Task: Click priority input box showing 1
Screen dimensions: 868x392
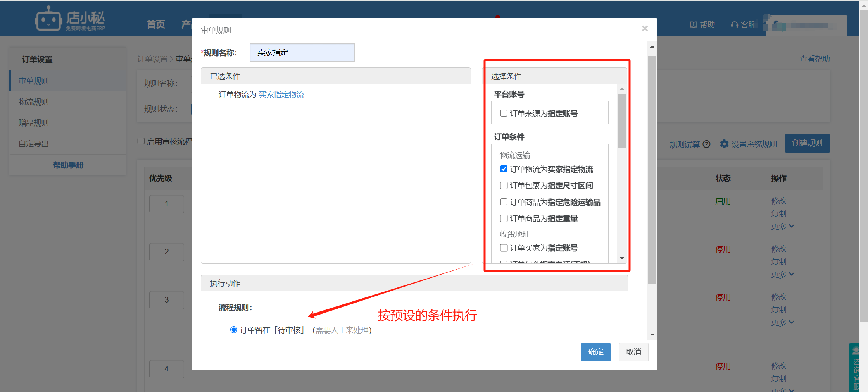Action: 167,204
